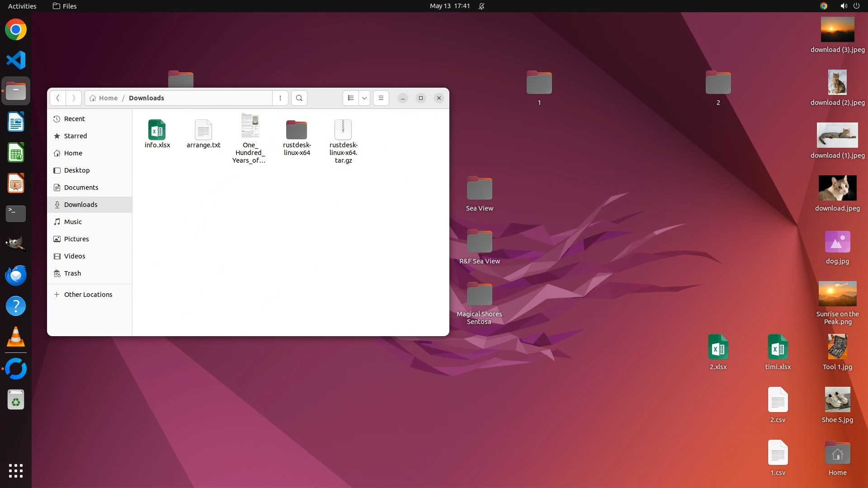Screen dimensions: 868x488
Task: Launch GIMP from the dock
Action: (x=16, y=244)
